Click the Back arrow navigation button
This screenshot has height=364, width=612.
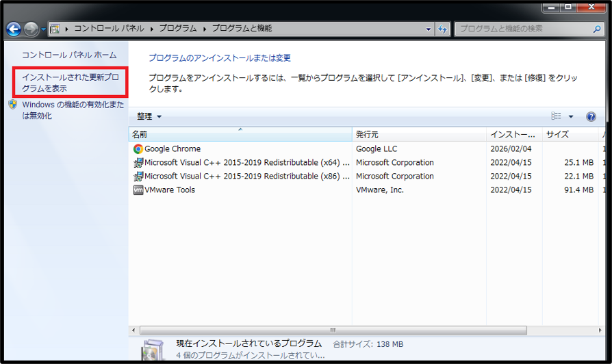(x=14, y=29)
